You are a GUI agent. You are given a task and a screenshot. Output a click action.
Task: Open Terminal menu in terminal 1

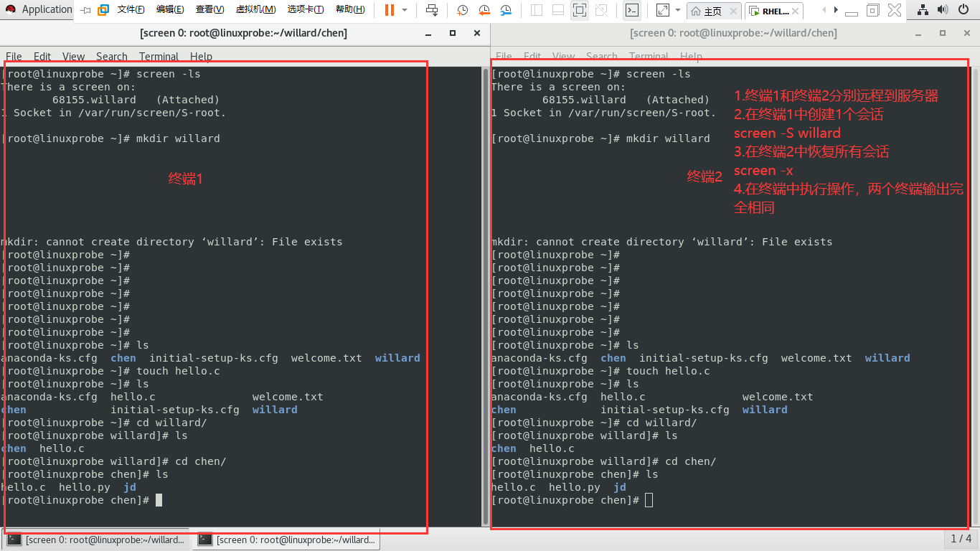(x=159, y=56)
